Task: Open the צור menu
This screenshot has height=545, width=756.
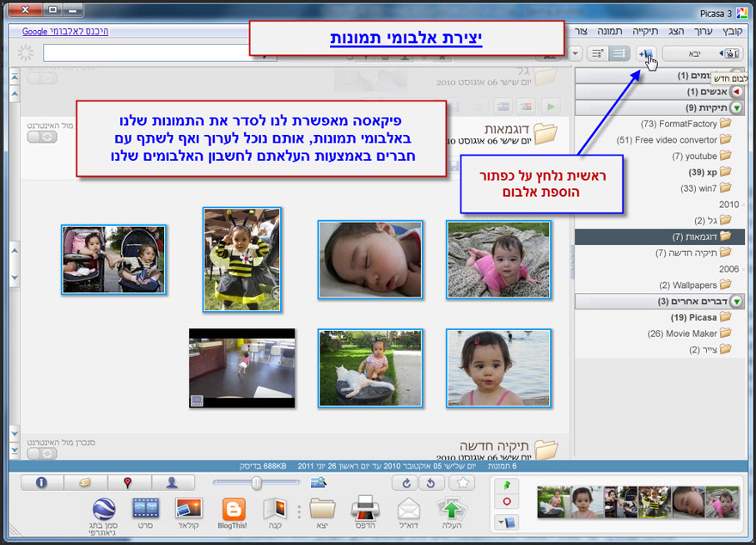Action: tap(581, 31)
